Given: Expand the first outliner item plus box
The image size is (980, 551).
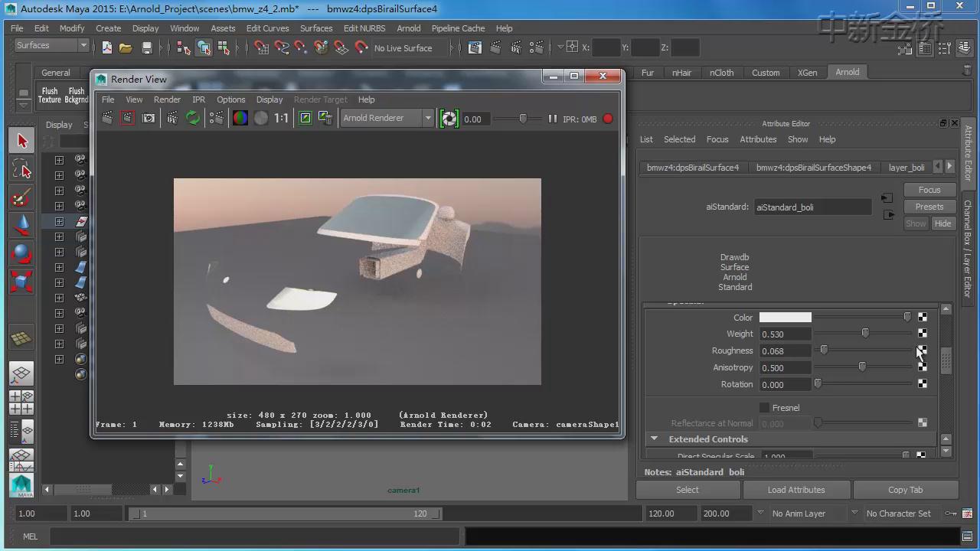Looking at the screenshot, I should click(x=59, y=160).
